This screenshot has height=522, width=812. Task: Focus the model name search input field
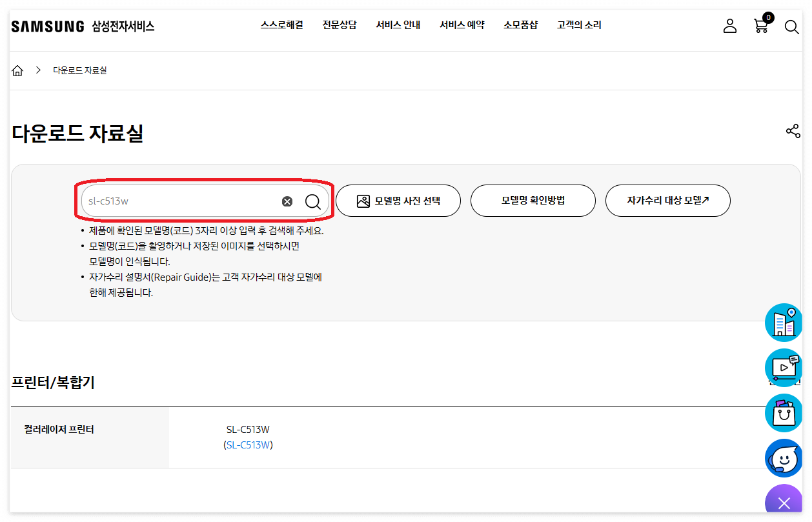[181, 201]
